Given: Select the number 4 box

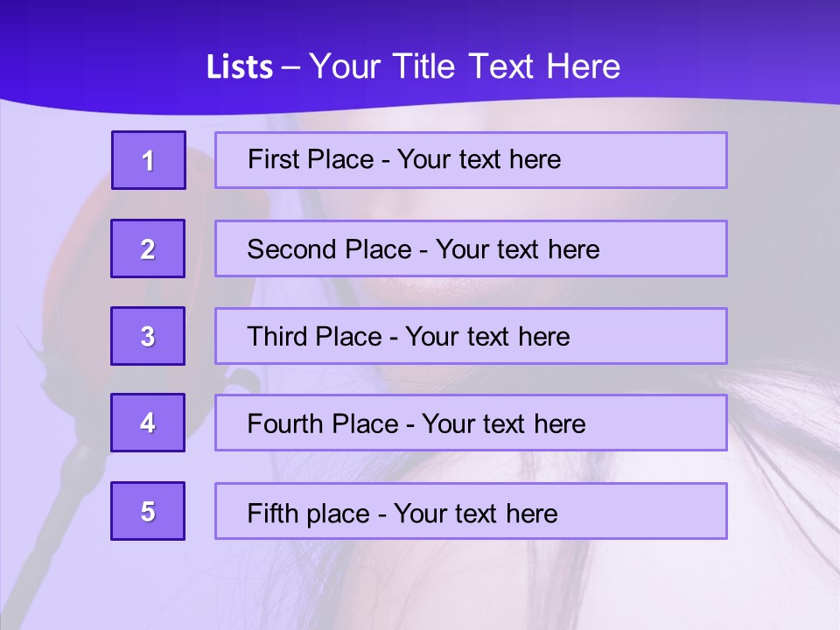Looking at the screenshot, I should [148, 423].
